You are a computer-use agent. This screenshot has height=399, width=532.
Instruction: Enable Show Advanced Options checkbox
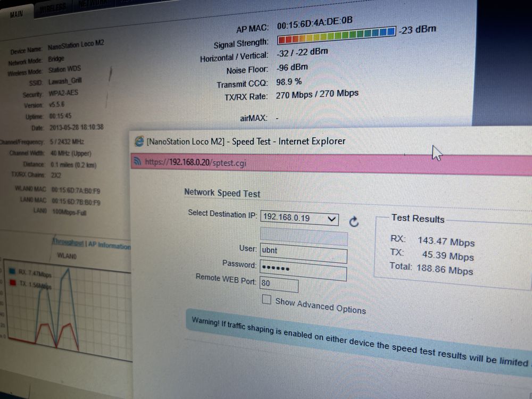(267, 299)
